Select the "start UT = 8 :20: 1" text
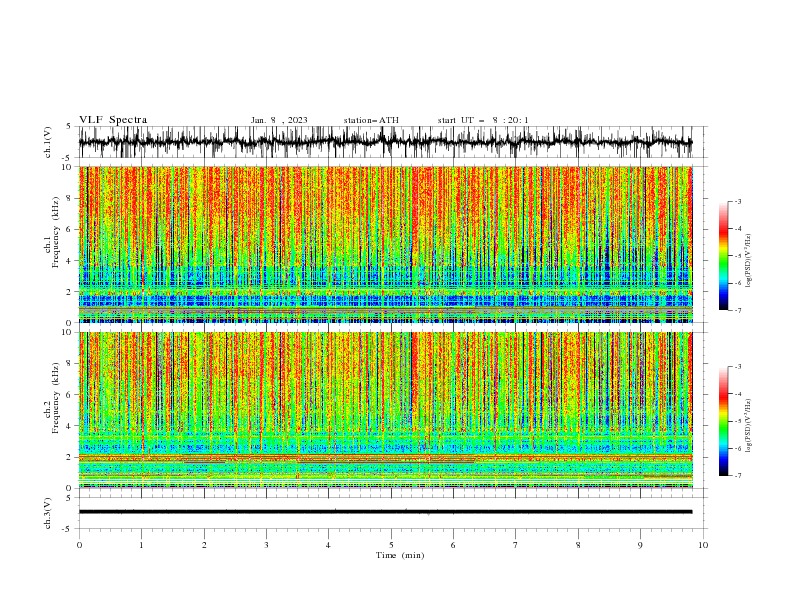 (483, 120)
